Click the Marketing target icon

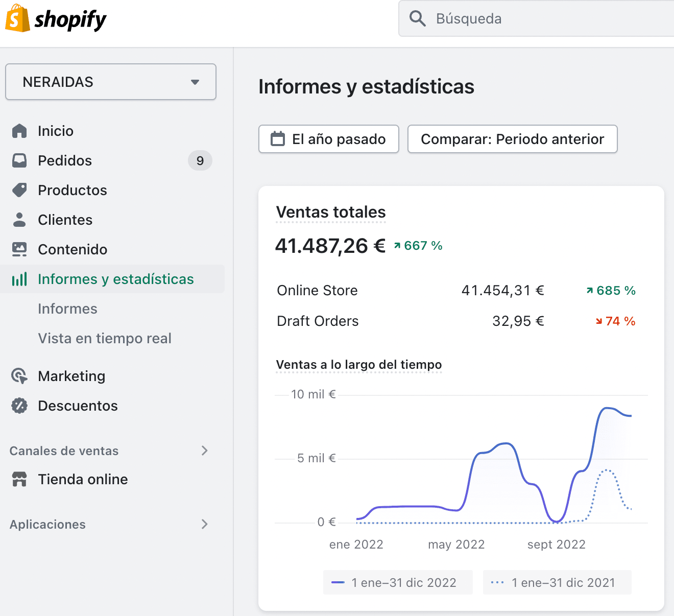coord(19,376)
